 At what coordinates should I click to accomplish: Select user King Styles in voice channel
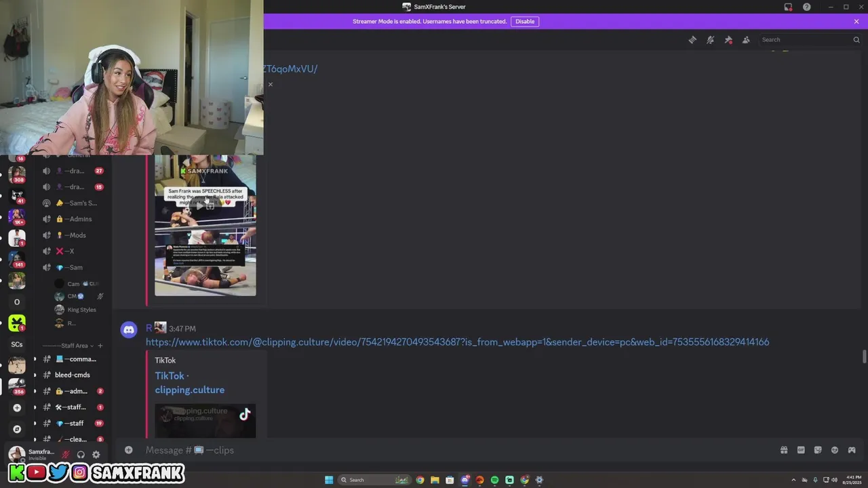click(75, 310)
